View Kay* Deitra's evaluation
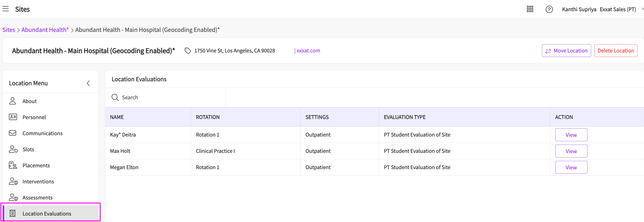 tap(571, 135)
